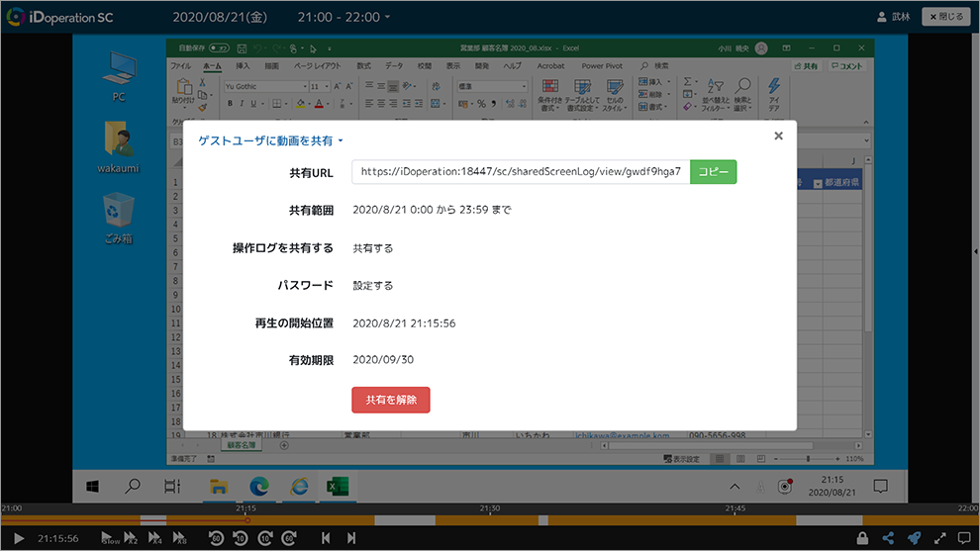This screenshot has width=980, height=551.
Task: Click the red 共有を解除 button
Action: pyautogui.click(x=391, y=400)
